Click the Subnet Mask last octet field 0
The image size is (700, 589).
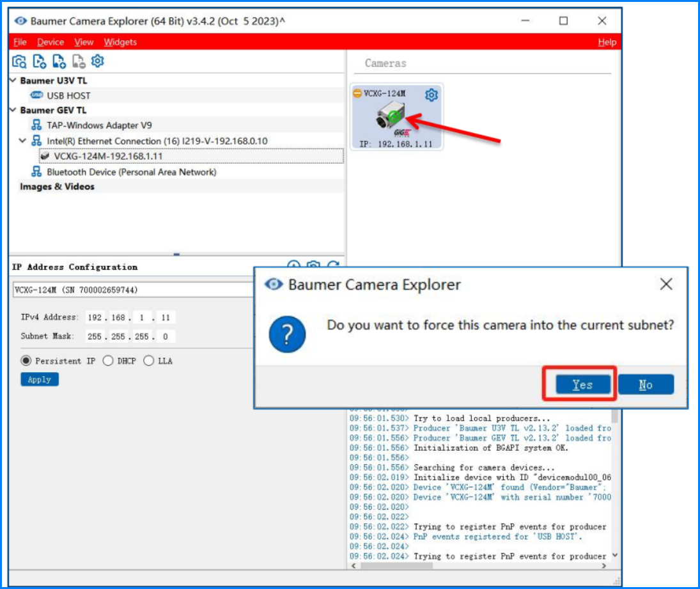coord(166,336)
